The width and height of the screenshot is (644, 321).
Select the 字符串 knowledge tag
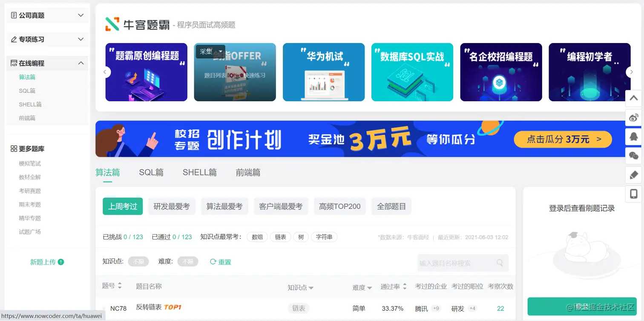tap(324, 237)
